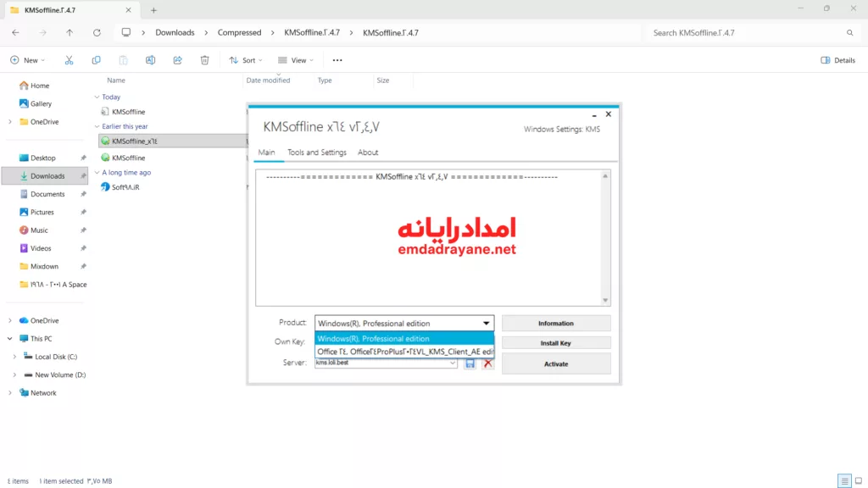The image size is (868, 488).
Task: Switch to thumbnail view from the status bar toggle
Action: click(858, 479)
